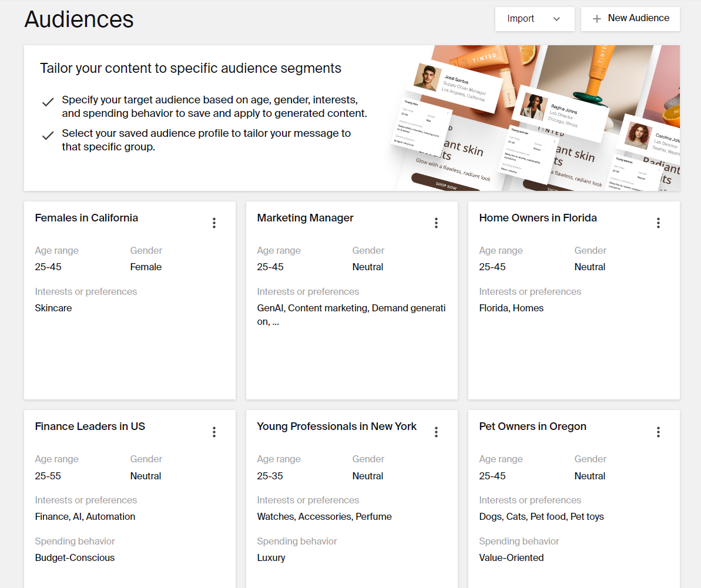Create a New Audience

(630, 18)
